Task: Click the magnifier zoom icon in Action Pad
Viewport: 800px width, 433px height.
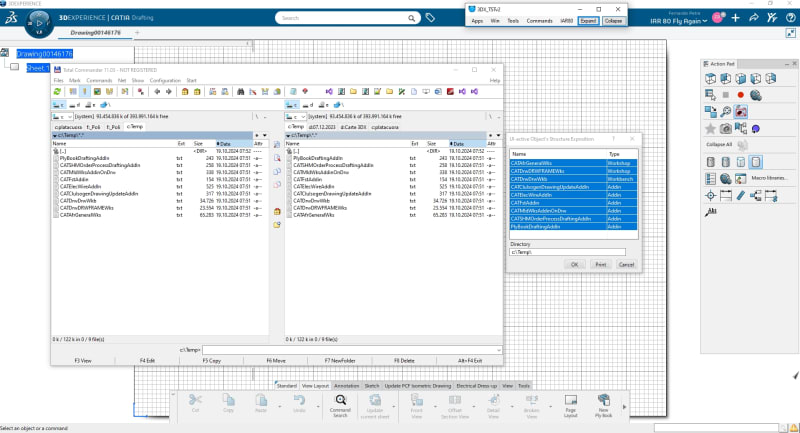Action: (x=726, y=112)
